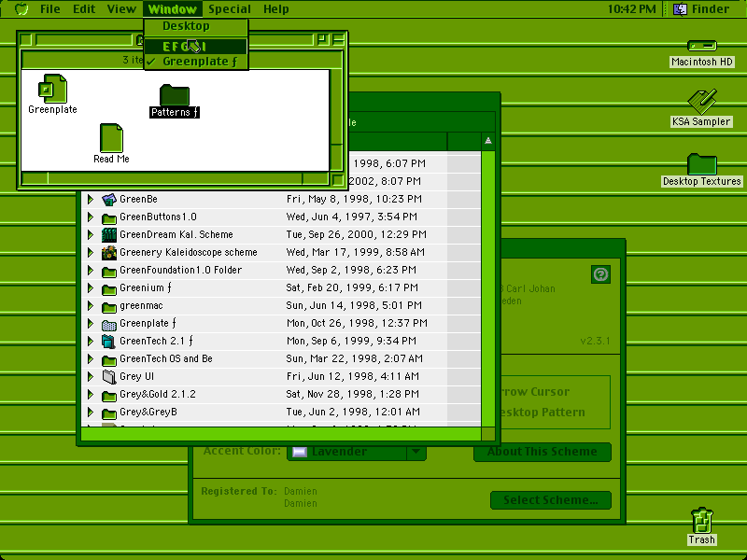Click the Select Scheme... button

[551, 500]
